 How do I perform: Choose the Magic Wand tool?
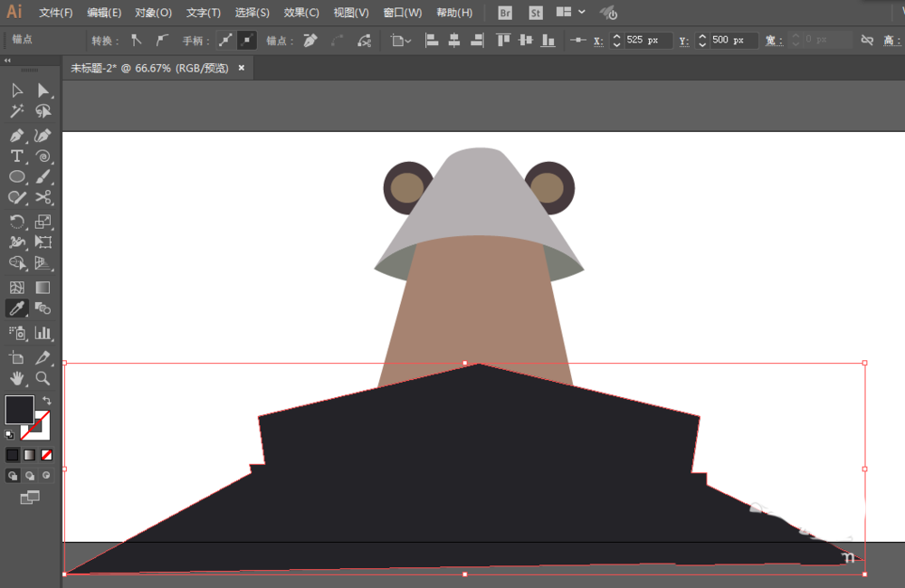point(16,111)
